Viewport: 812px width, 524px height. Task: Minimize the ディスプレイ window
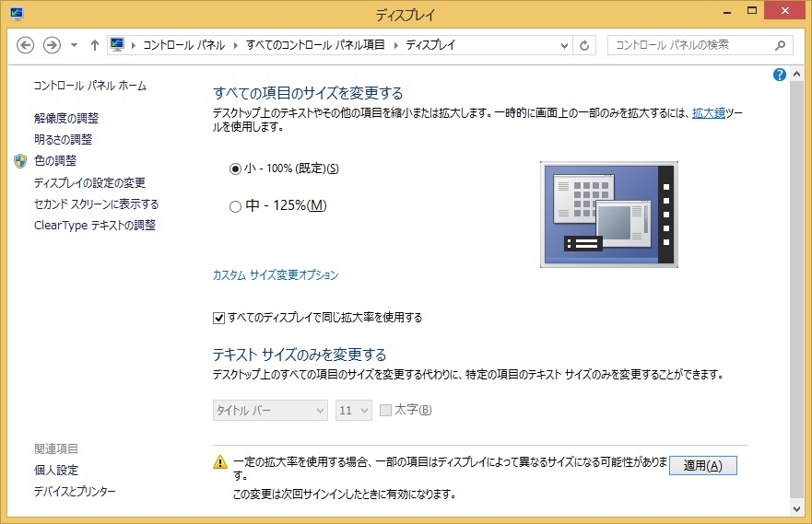[727, 11]
